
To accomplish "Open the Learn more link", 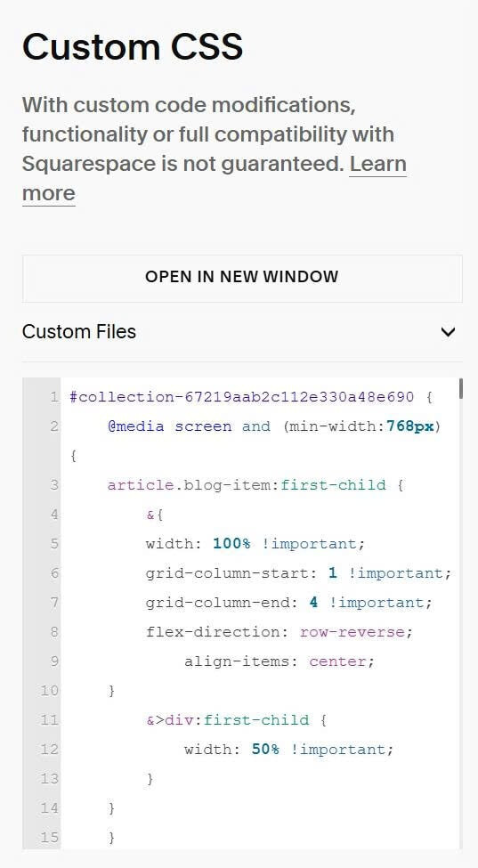I will point(215,178).
